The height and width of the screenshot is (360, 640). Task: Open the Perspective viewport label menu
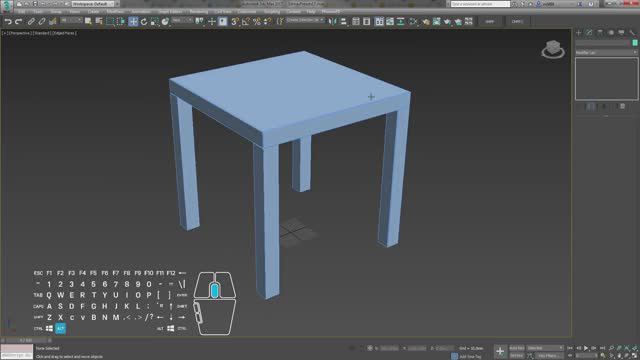pos(20,33)
